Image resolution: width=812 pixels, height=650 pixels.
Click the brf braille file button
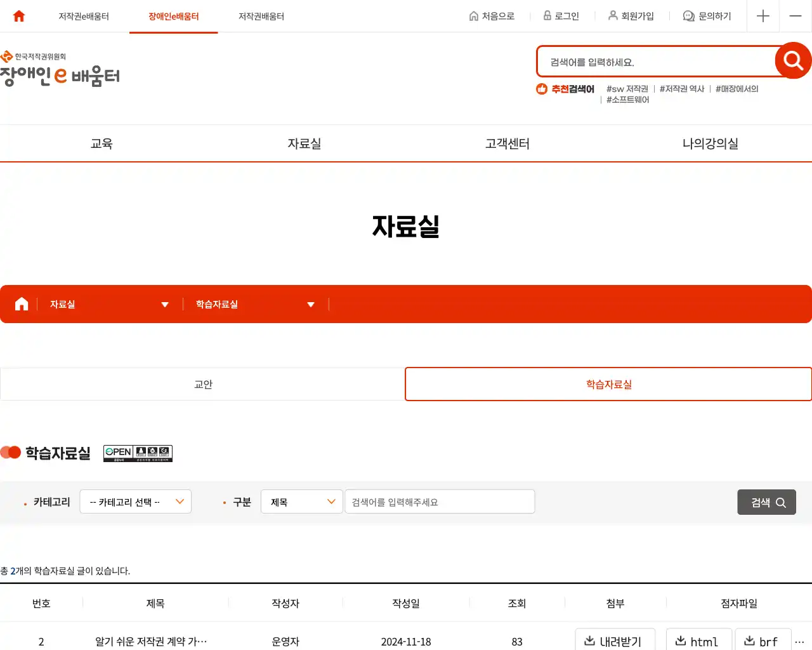pos(763,641)
